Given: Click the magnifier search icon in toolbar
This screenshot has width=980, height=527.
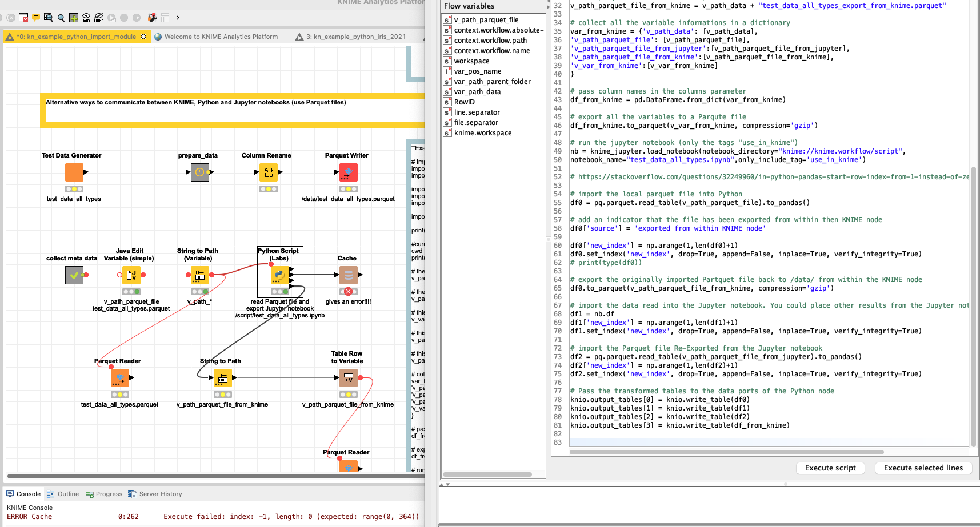Looking at the screenshot, I should coord(61,18).
